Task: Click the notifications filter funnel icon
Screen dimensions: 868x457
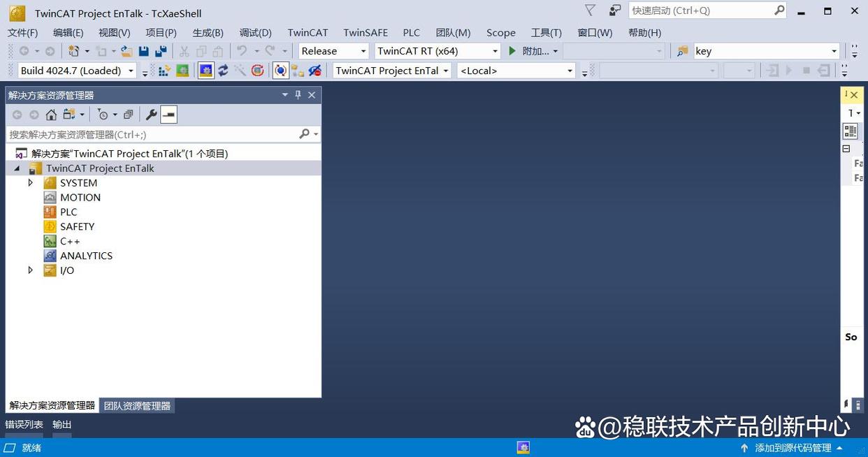Action: 591,10
